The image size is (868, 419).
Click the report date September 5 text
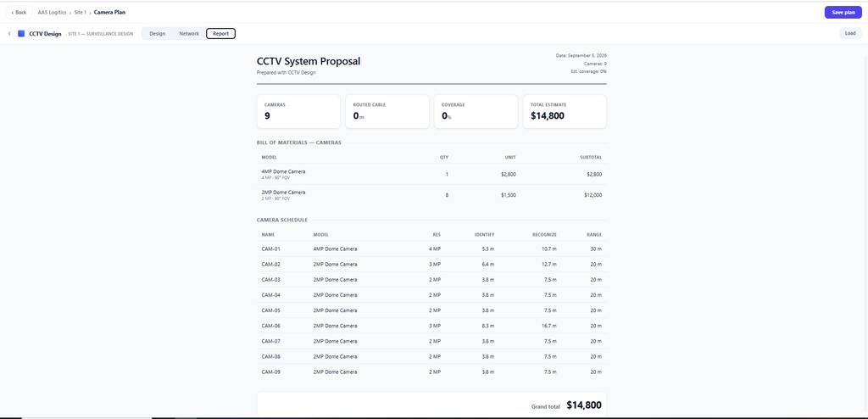coord(581,55)
